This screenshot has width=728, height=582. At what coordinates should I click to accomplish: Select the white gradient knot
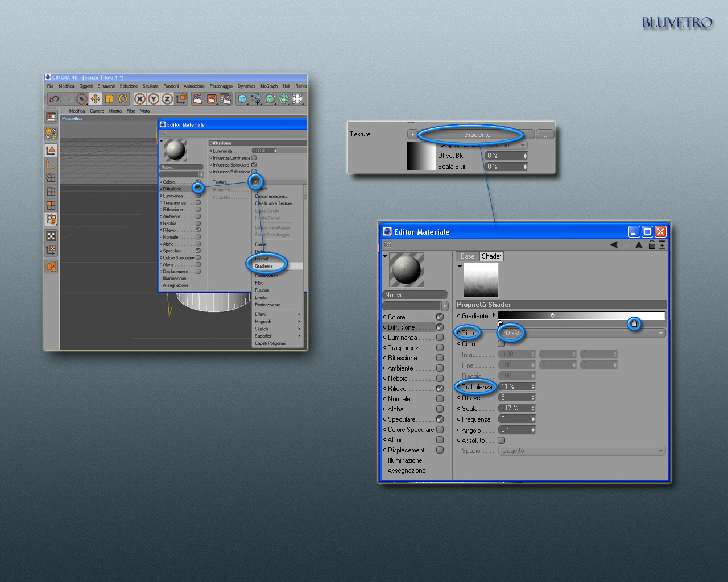pyautogui.click(x=634, y=323)
